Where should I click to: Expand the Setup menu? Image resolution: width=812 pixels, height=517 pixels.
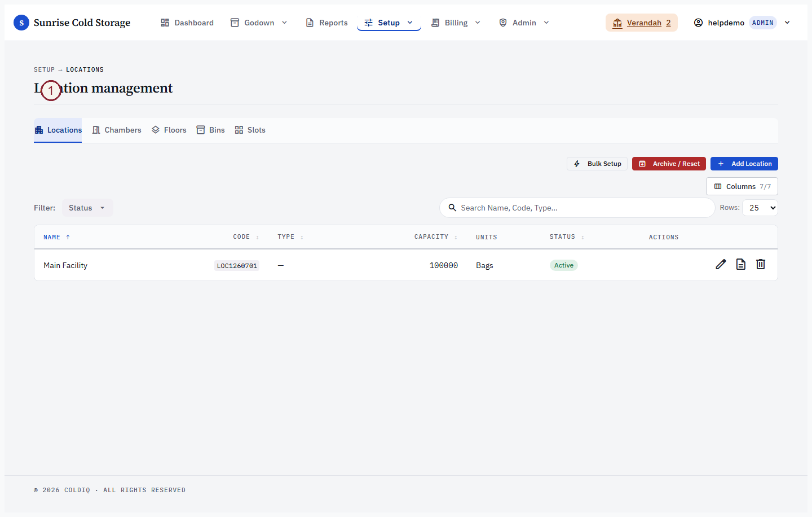tap(389, 23)
